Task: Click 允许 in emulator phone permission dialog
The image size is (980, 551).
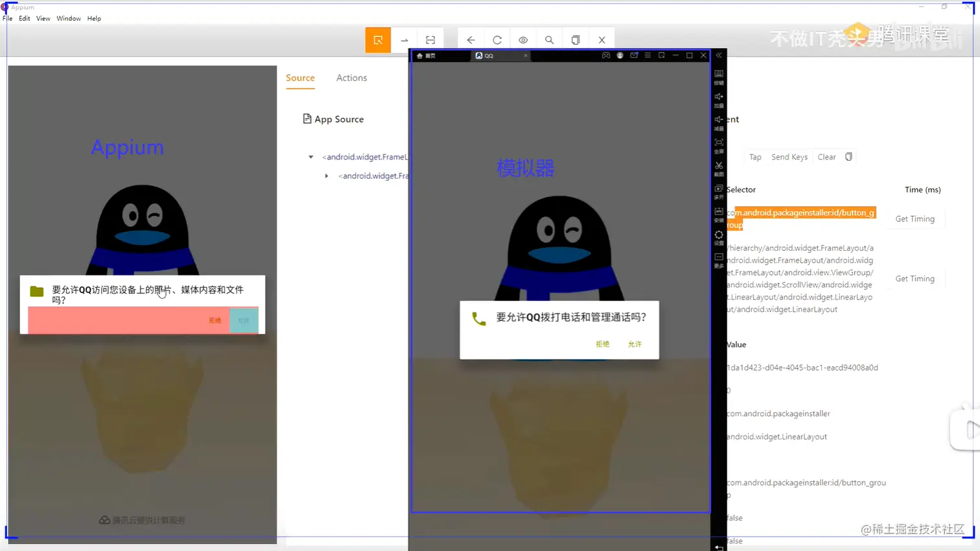Action: [x=635, y=344]
